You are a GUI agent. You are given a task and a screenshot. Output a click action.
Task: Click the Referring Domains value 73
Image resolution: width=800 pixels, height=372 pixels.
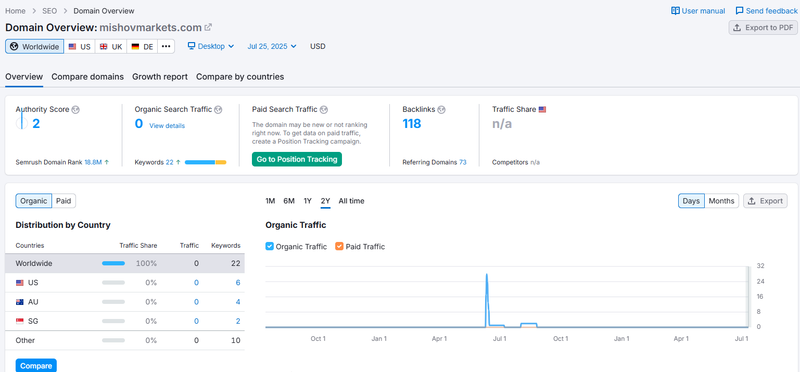point(463,162)
